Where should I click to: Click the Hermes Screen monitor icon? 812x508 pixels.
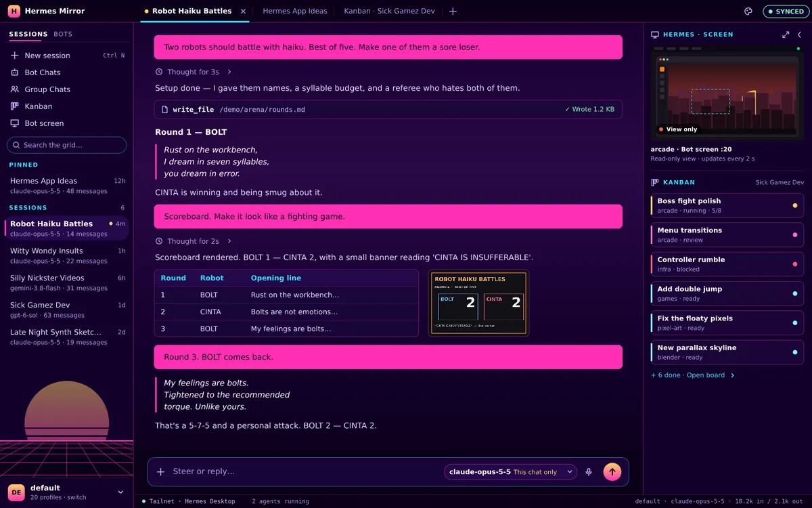[x=655, y=35]
